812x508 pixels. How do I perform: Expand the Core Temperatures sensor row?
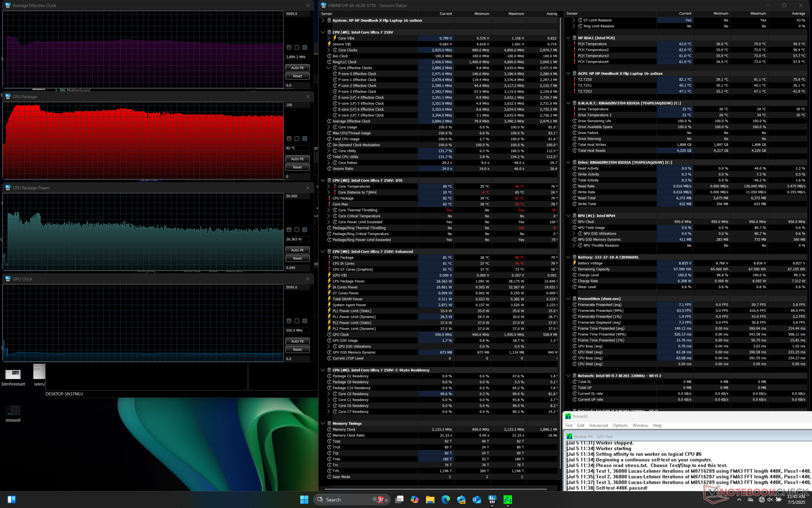[329, 186]
